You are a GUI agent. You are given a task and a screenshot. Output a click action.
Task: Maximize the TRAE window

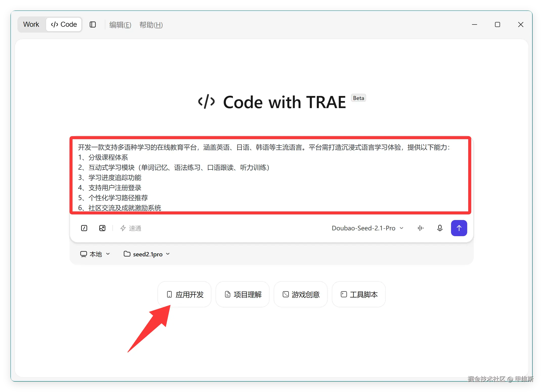[498, 24]
